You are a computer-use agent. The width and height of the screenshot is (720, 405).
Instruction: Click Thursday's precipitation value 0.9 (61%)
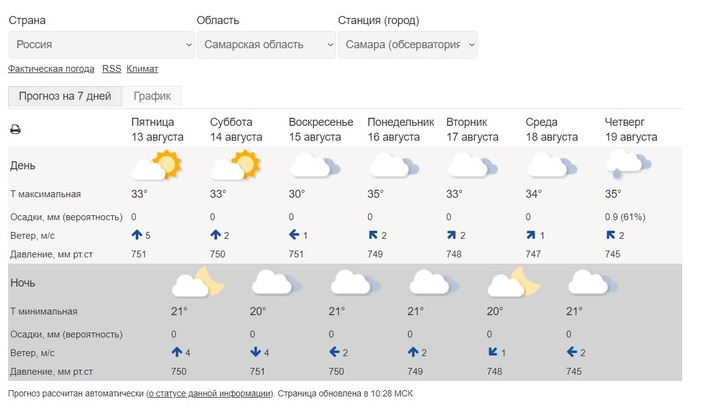(x=625, y=217)
